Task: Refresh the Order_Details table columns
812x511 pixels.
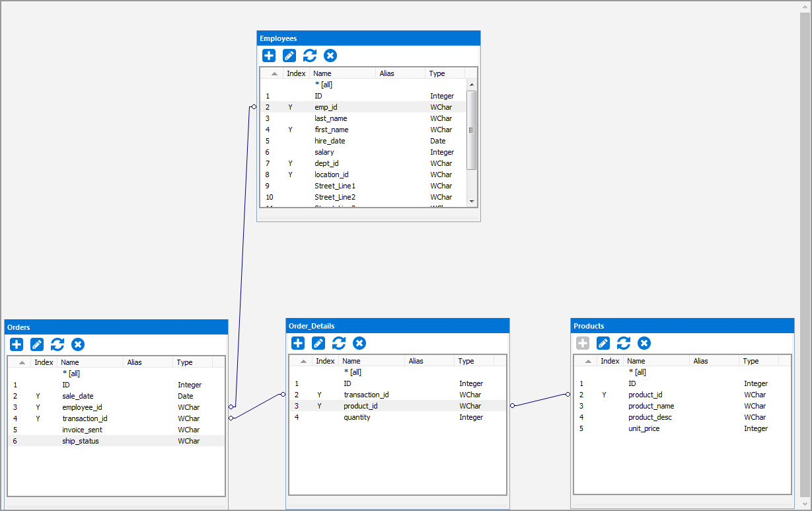Action: 338,343
